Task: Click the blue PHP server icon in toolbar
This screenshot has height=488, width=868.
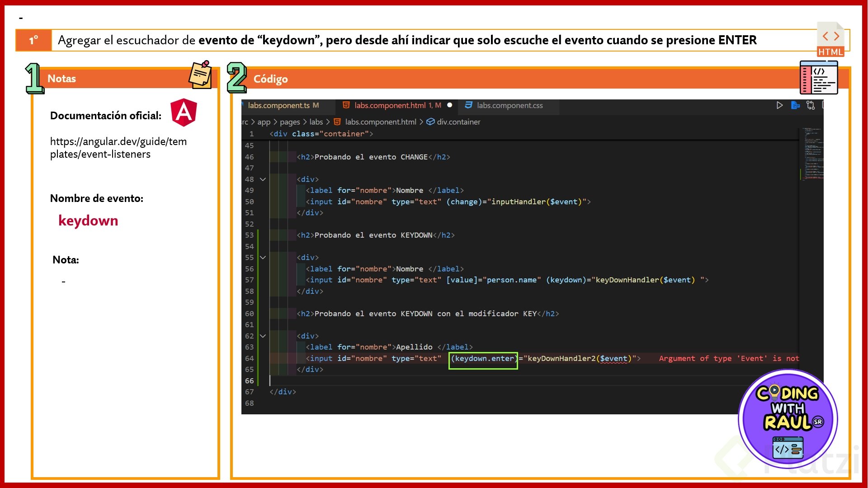Action: pyautogui.click(x=795, y=105)
